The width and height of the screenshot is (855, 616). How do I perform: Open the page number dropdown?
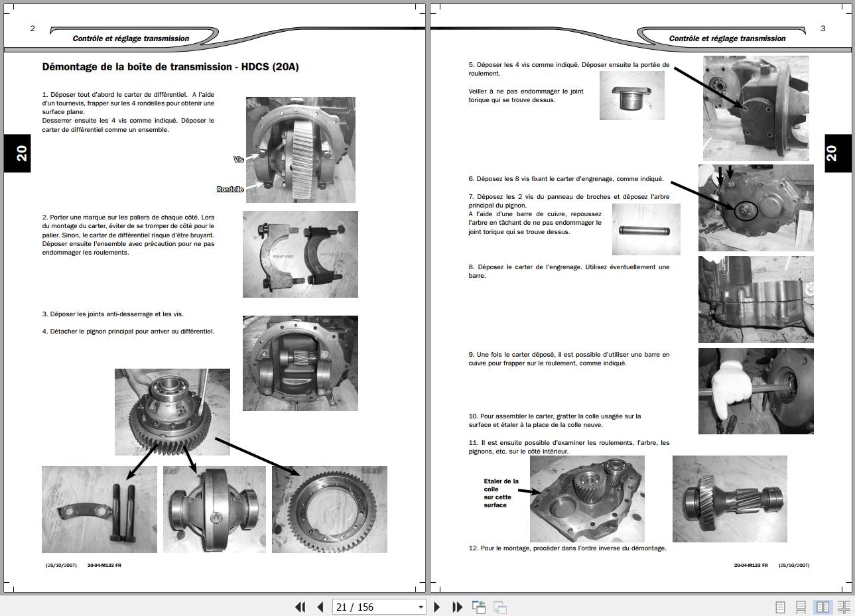pyautogui.click(x=421, y=607)
